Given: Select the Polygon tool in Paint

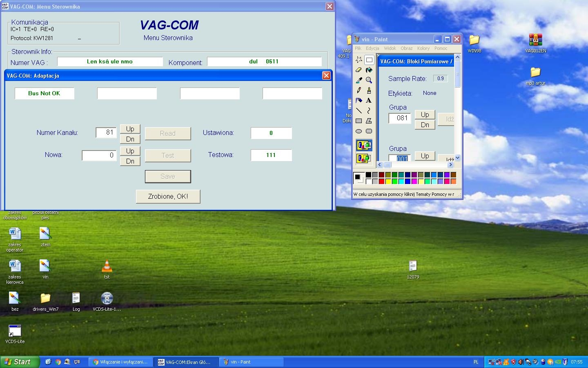Looking at the screenshot, I should pos(369,121).
